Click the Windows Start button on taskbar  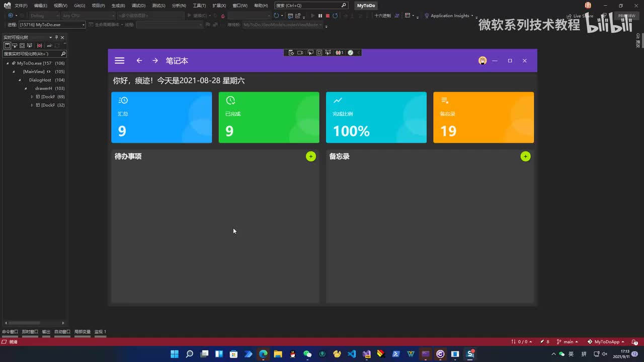(x=175, y=354)
